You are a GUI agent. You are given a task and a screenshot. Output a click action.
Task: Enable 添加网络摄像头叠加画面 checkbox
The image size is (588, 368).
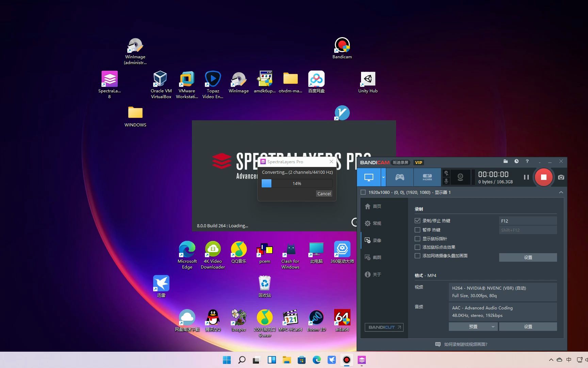418,256
